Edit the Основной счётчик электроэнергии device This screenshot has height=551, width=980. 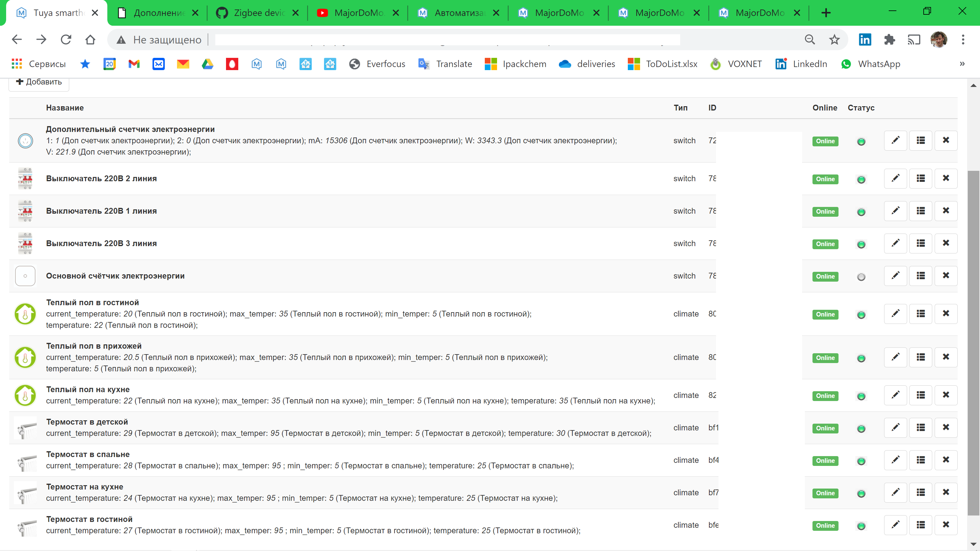coord(895,276)
